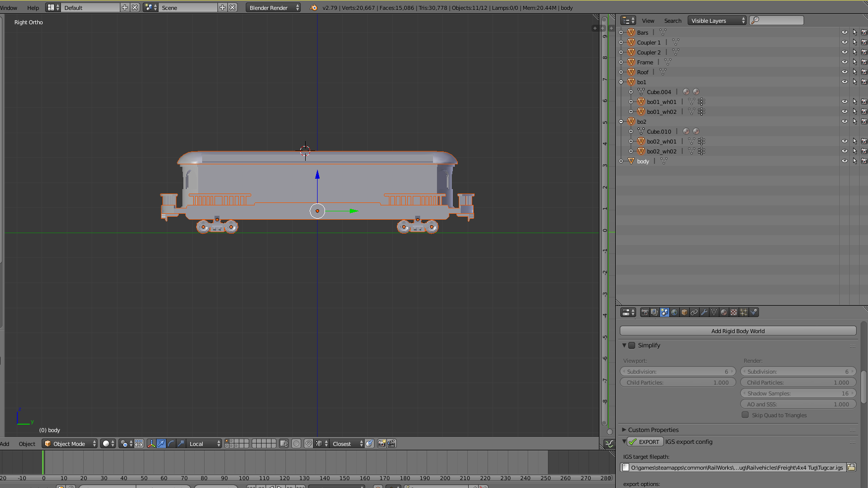The image size is (868, 488).
Task: Open the Closest snap target dropdown
Action: [347, 443]
